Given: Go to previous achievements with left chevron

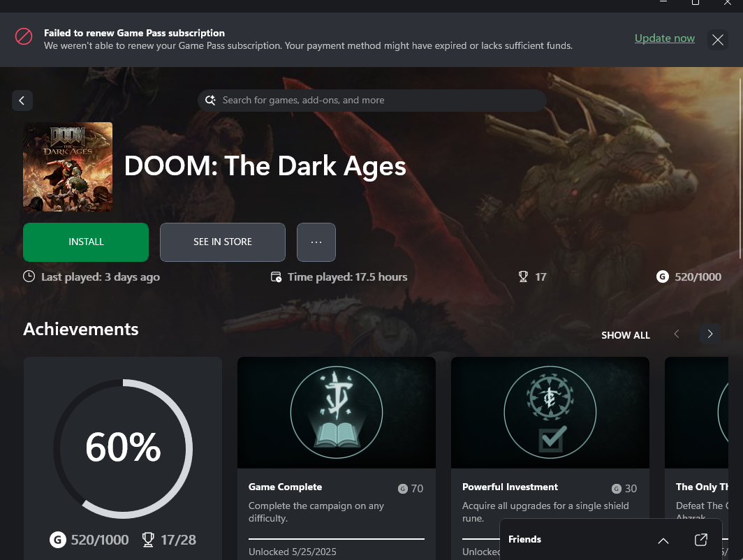Looking at the screenshot, I should pyautogui.click(x=677, y=334).
